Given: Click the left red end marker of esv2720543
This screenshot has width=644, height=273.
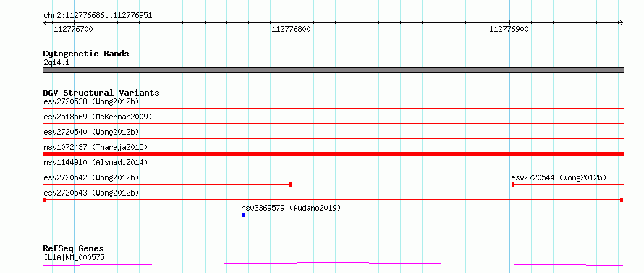Looking at the screenshot, I should 45,200.
